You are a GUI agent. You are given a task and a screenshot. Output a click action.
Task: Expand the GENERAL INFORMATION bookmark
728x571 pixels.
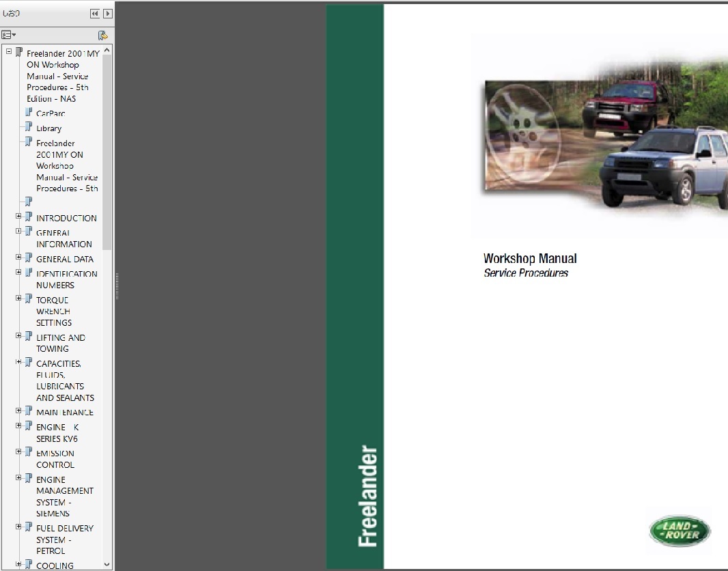pos(18,231)
